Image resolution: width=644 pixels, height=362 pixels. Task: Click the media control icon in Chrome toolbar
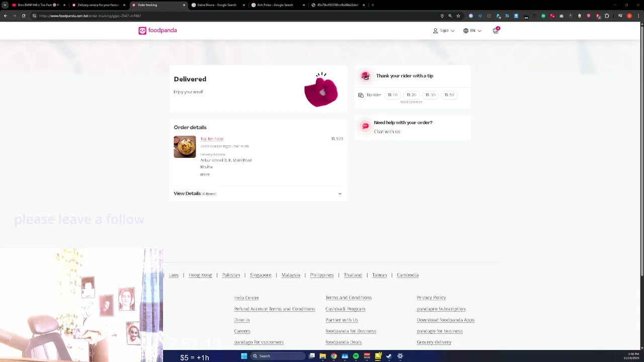point(620,16)
